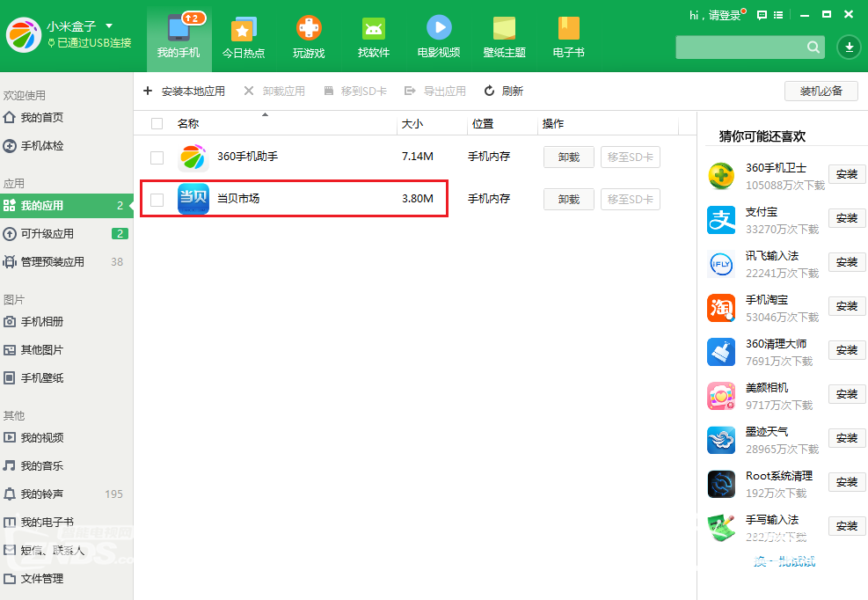Click the 当贝市场 app icon

[193, 199]
